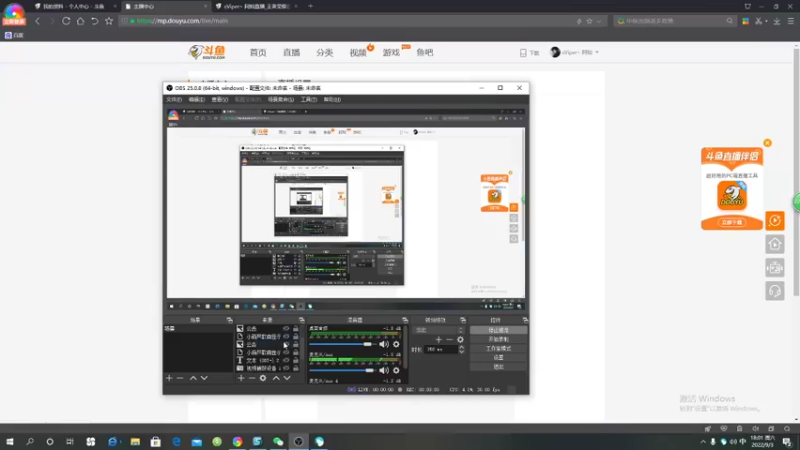Close the 斗鱼直播伴侣 ad with orange X
Image resolution: width=800 pixels, height=450 pixels.
pyautogui.click(x=767, y=143)
